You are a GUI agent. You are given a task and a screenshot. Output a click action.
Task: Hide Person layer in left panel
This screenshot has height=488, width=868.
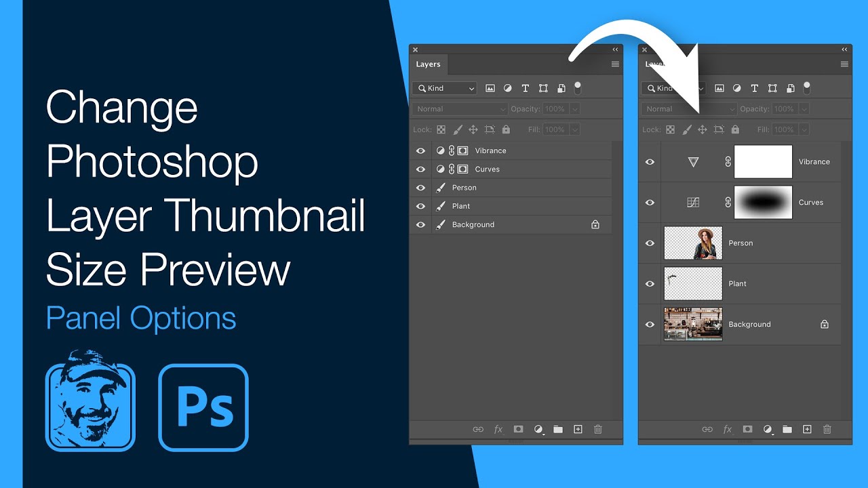click(x=420, y=188)
